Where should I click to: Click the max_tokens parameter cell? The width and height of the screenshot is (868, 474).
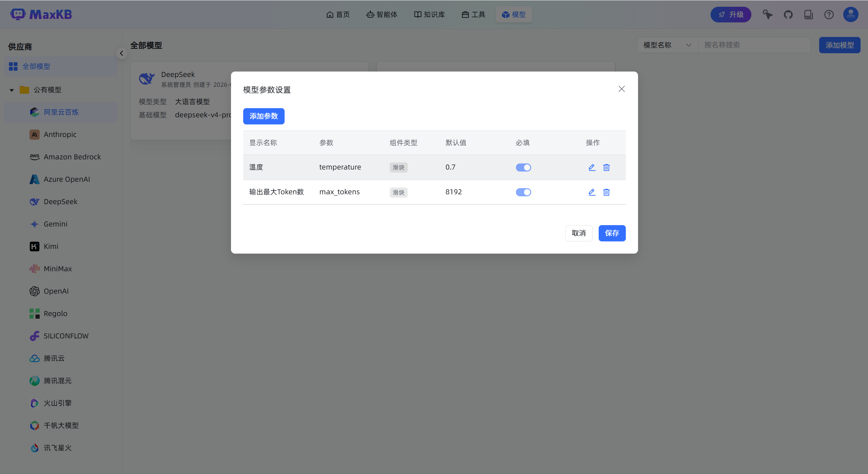(x=340, y=192)
